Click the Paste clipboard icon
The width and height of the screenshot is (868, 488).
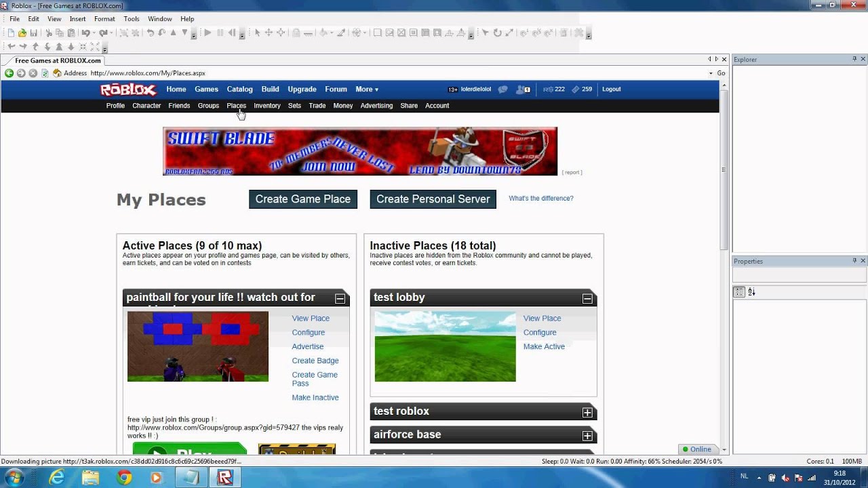71,33
